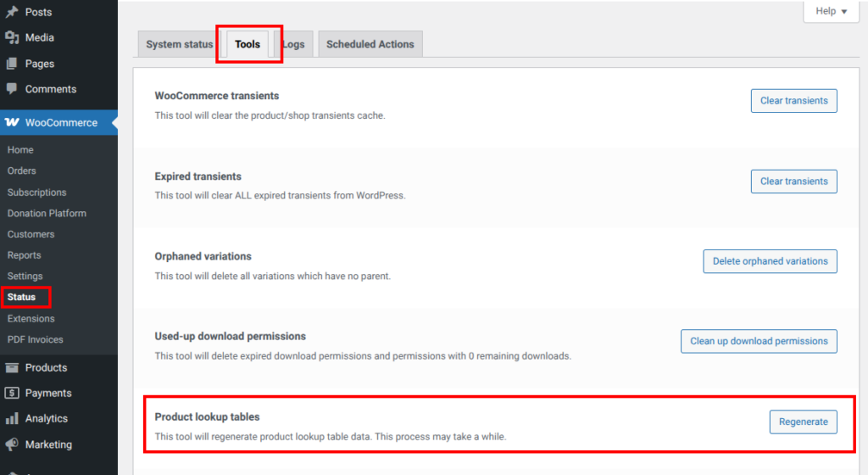Open Extensions submenu link

[31, 318]
